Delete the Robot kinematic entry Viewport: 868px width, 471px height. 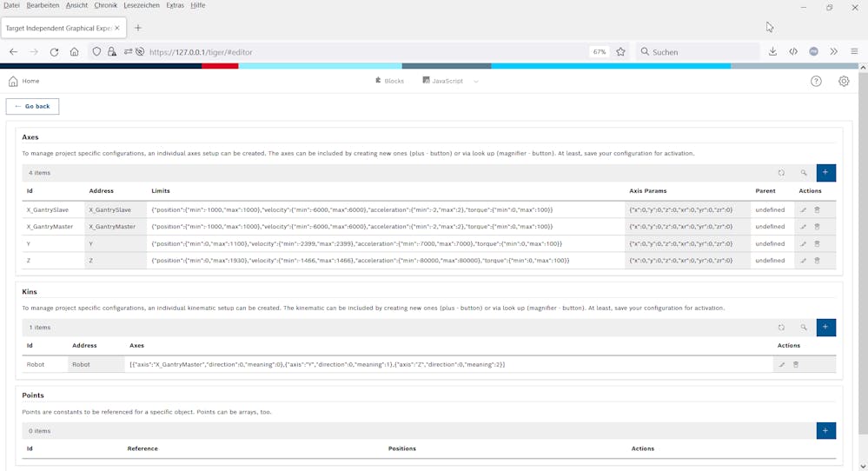[796, 365]
